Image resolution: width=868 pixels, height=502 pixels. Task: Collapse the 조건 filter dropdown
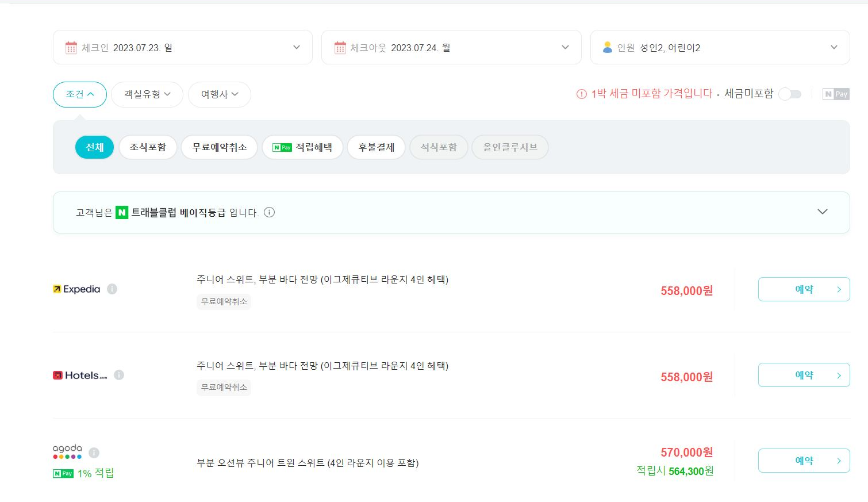(80, 94)
